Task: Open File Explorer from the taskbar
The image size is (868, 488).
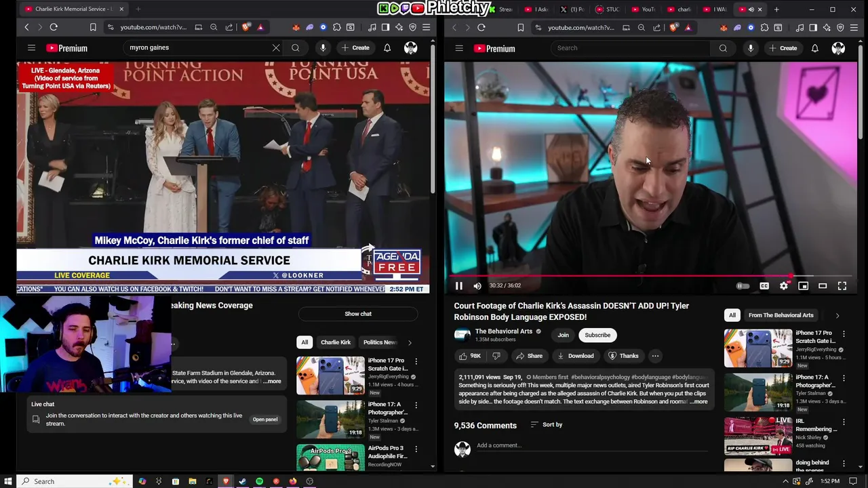Action: point(193,481)
